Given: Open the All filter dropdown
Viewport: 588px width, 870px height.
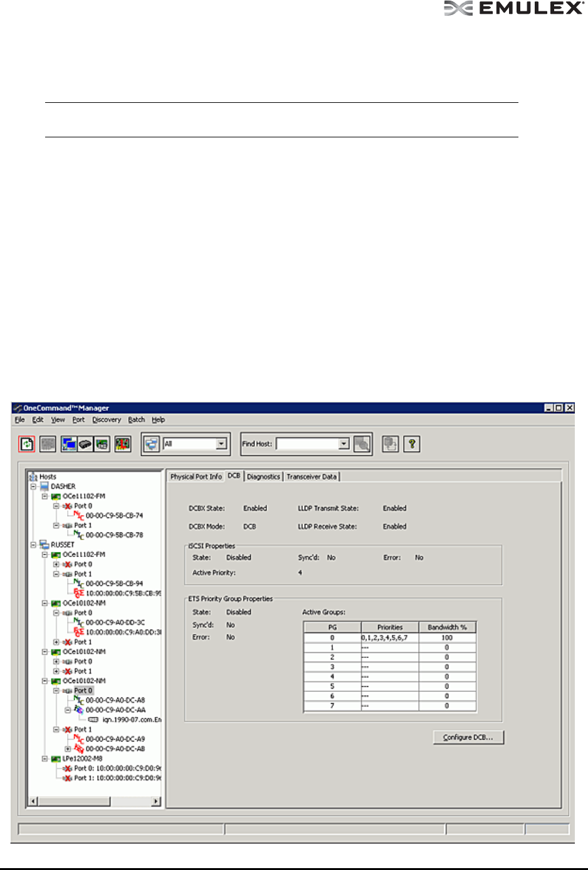Looking at the screenshot, I should click(x=221, y=444).
